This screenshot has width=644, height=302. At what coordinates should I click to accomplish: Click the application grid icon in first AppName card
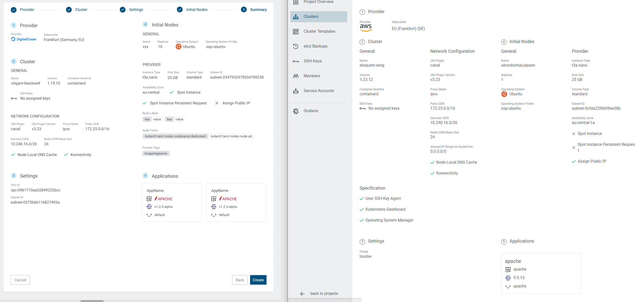(x=149, y=199)
